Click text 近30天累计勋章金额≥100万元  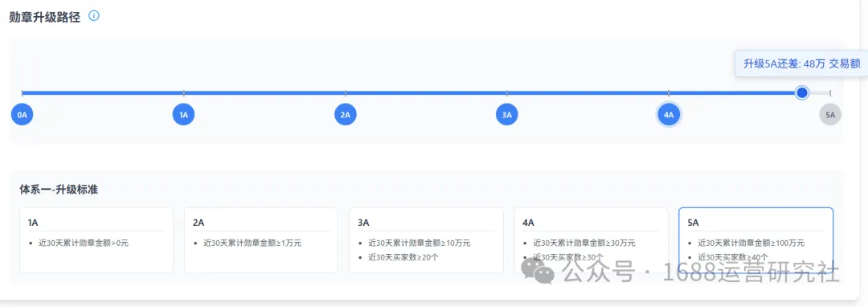(751, 243)
